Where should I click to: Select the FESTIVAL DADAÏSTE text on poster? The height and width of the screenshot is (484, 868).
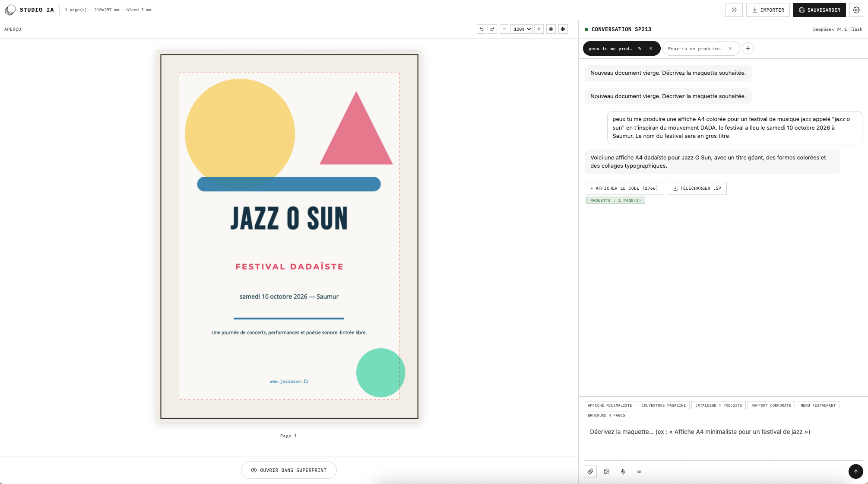(x=289, y=267)
